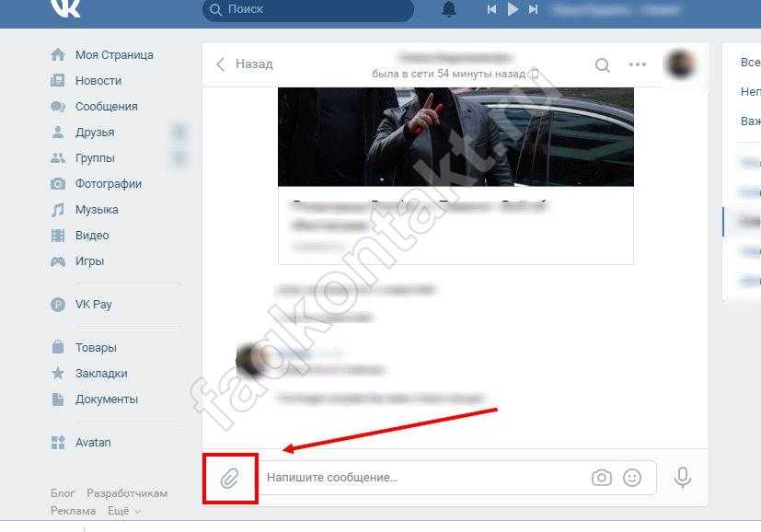The width and height of the screenshot is (761, 532).
Task: Play music from header player
Action: pyautogui.click(x=513, y=9)
